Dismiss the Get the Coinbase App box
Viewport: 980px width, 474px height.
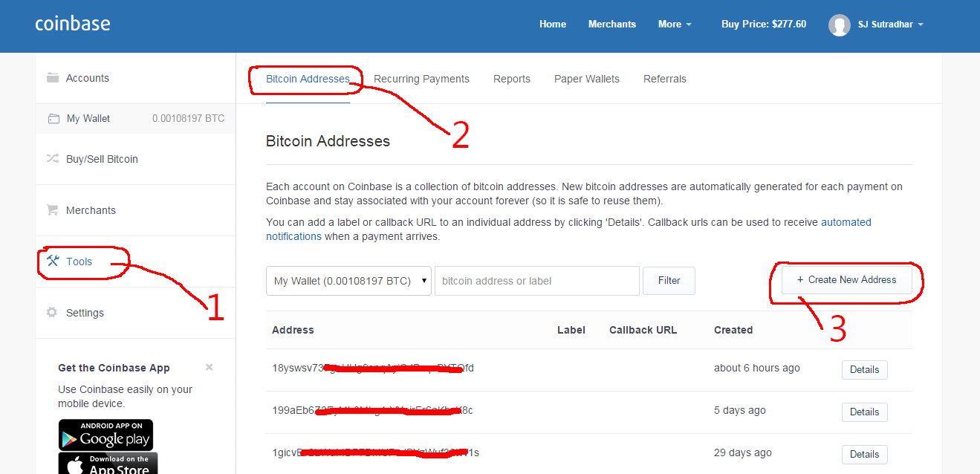click(210, 367)
